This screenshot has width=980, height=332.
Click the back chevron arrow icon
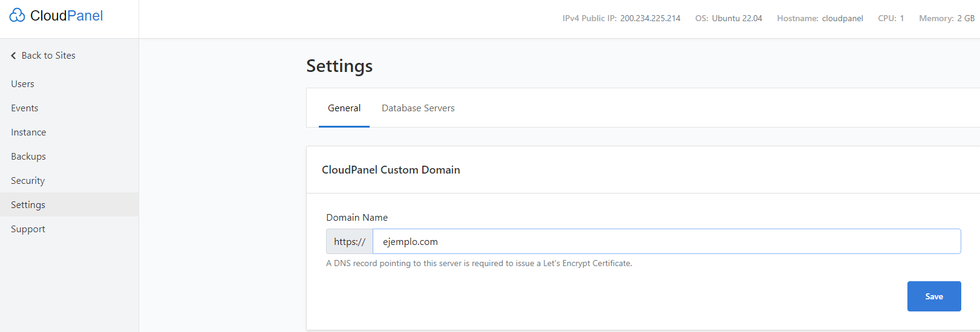[x=13, y=56]
